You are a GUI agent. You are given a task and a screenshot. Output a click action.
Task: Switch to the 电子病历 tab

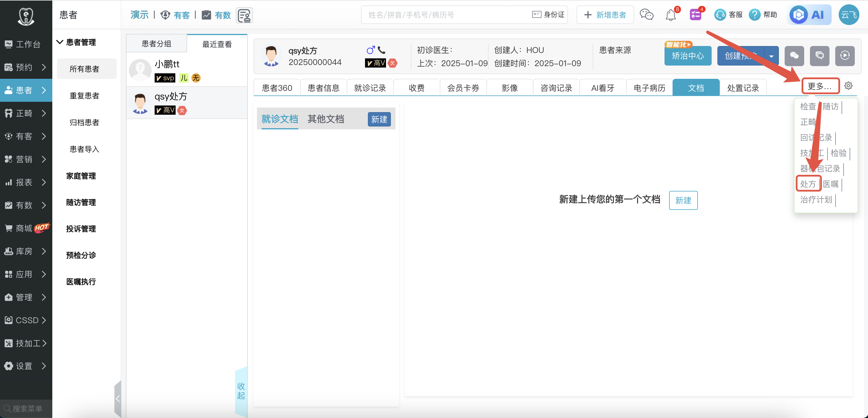pos(649,88)
